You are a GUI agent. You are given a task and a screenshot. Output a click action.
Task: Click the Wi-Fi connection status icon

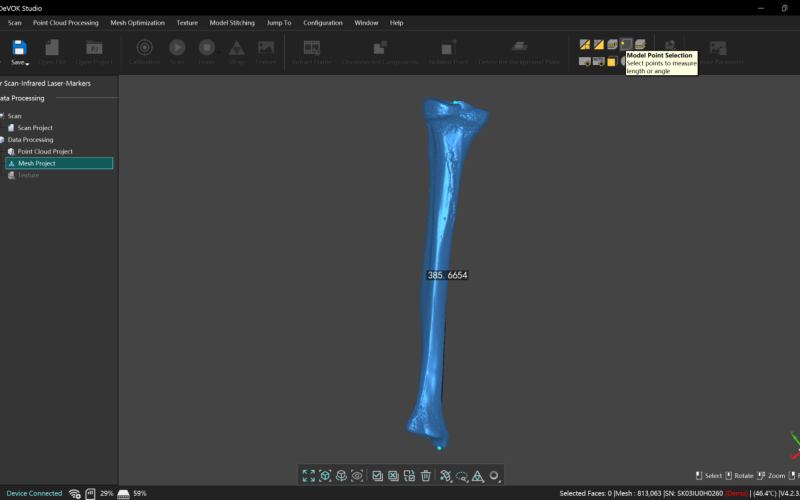(x=74, y=493)
